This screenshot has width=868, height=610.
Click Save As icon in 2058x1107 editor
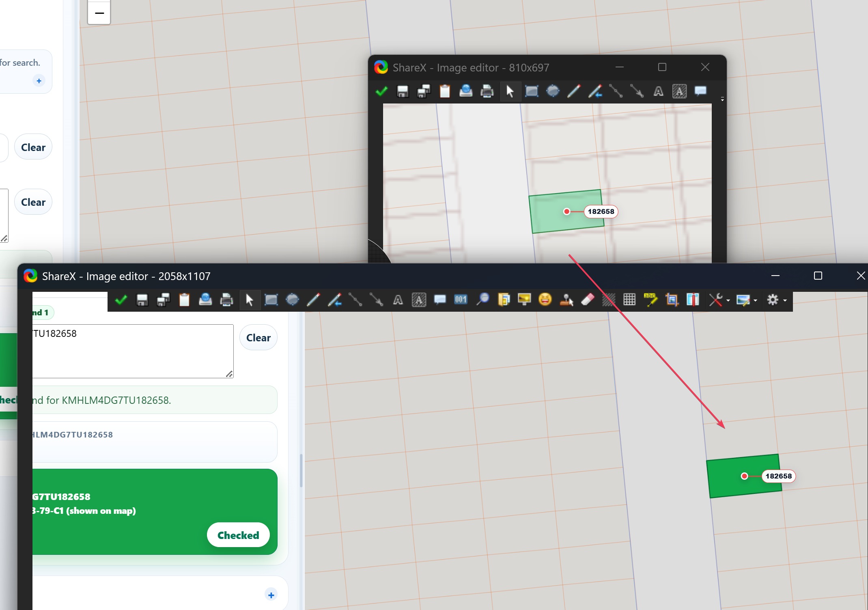click(163, 300)
